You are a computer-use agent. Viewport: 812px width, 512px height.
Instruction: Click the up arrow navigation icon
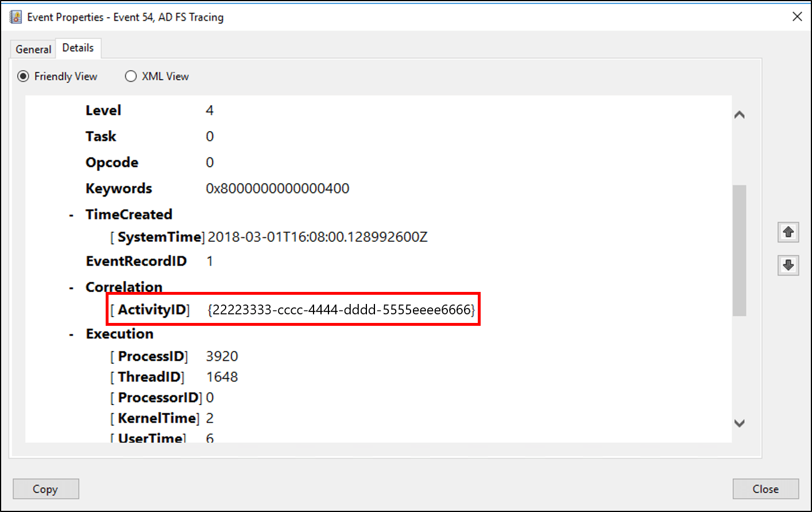coord(788,232)
